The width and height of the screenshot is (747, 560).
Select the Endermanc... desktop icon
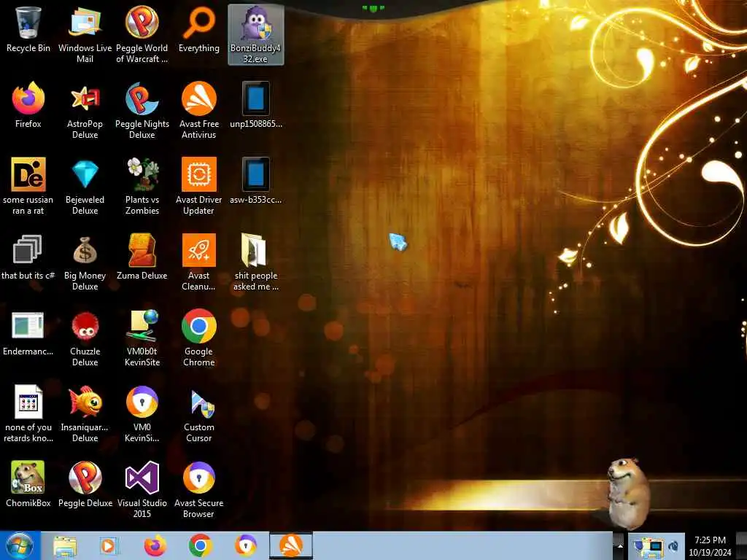point(28,332)
